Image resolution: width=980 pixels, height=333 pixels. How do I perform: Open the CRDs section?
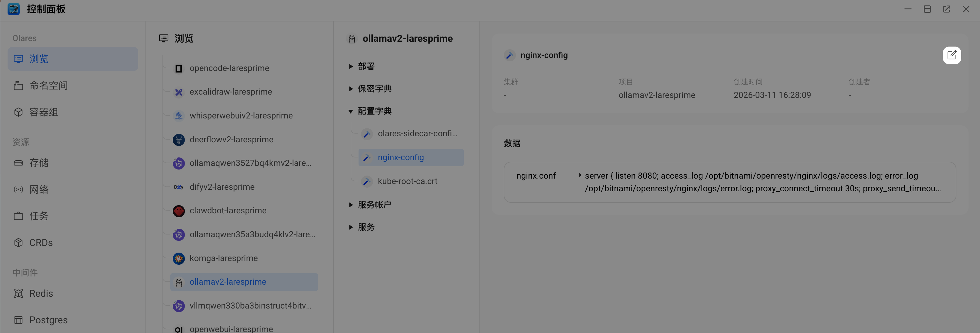click(x=41, y=243)
